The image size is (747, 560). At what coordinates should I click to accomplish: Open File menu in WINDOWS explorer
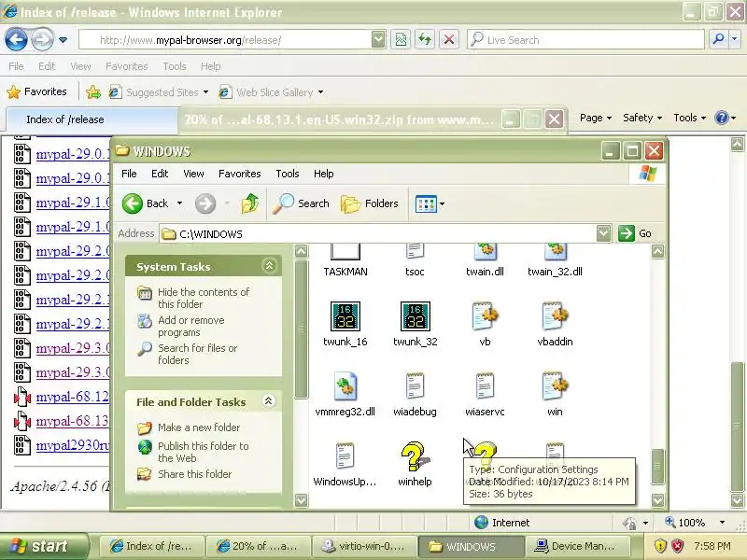point(129,174)
